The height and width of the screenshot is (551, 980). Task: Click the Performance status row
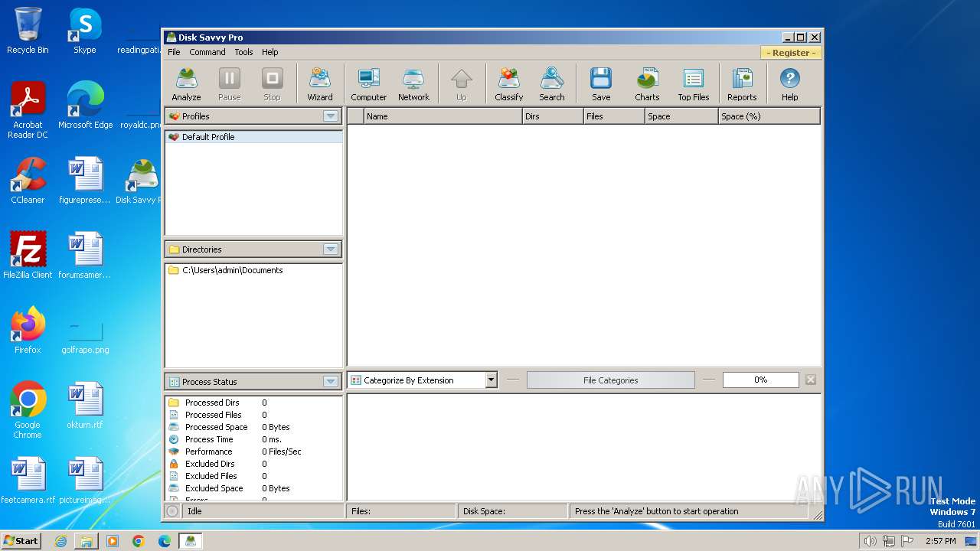click(x=253, y=452)
